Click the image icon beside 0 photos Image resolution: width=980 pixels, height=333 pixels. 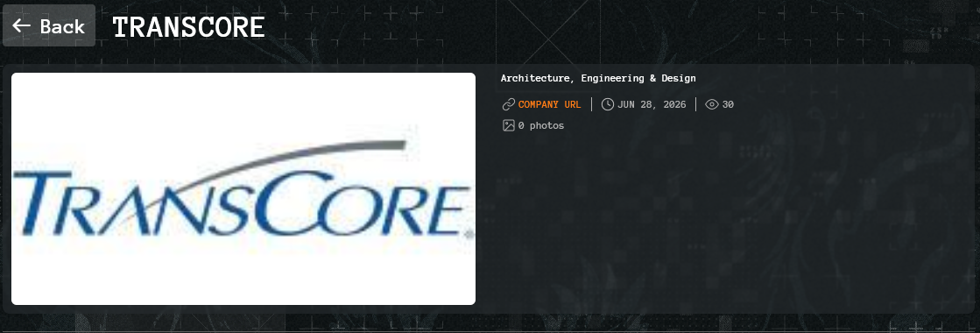click(509, 126)
